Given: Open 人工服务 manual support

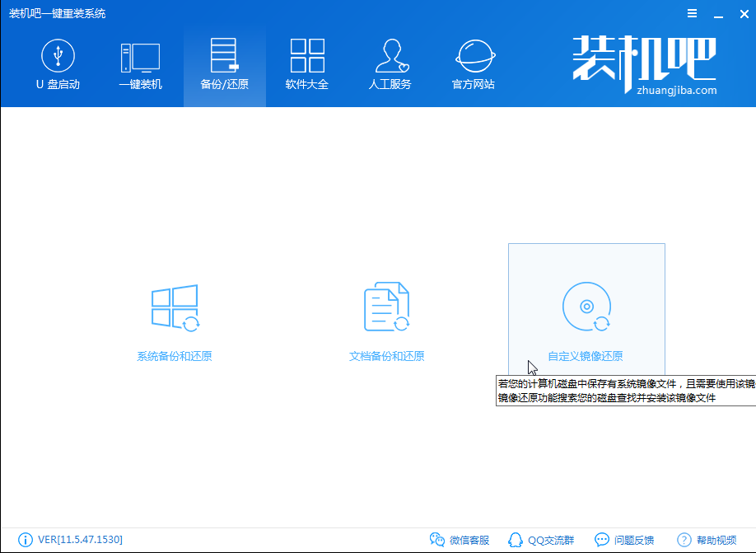Looking at the screenshot, I should 390,65.
